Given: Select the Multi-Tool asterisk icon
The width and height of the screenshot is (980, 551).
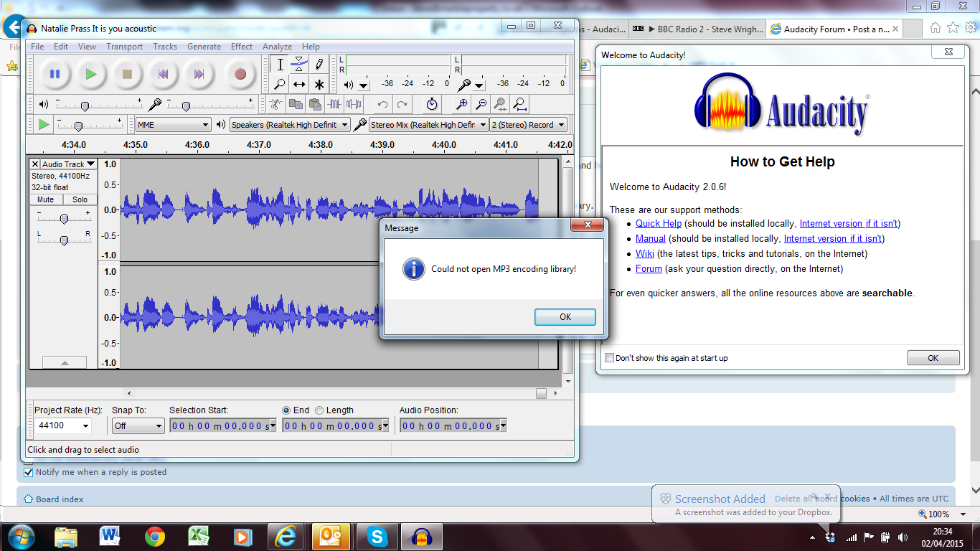Looking at the screenshot, I should pyautogui.click(x=319, y=84).
